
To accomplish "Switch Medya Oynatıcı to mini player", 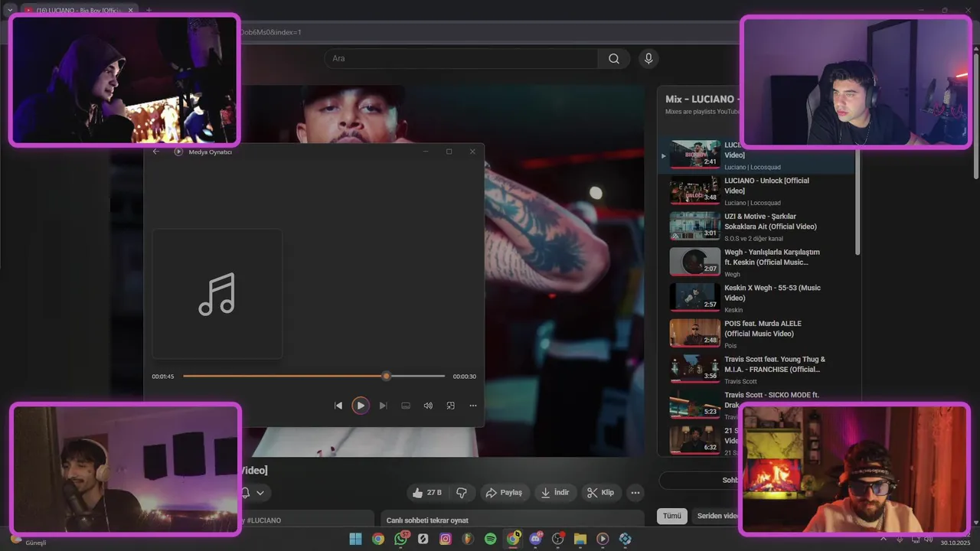I will tap(450, 406).
